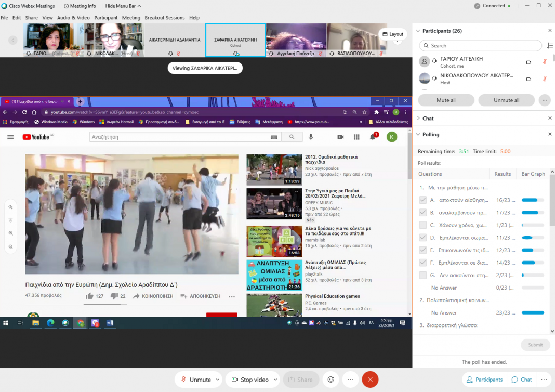Click the sort participants icon beside search

[x=550, y=46]
